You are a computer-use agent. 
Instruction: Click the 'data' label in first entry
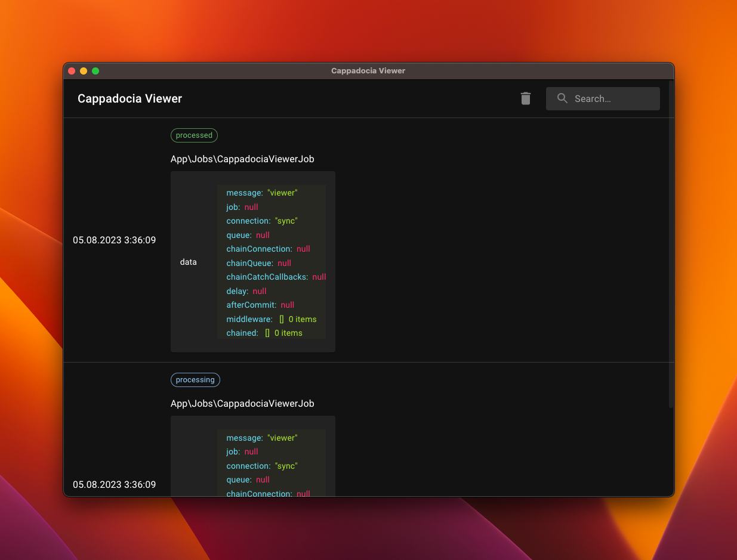[188, 262]
